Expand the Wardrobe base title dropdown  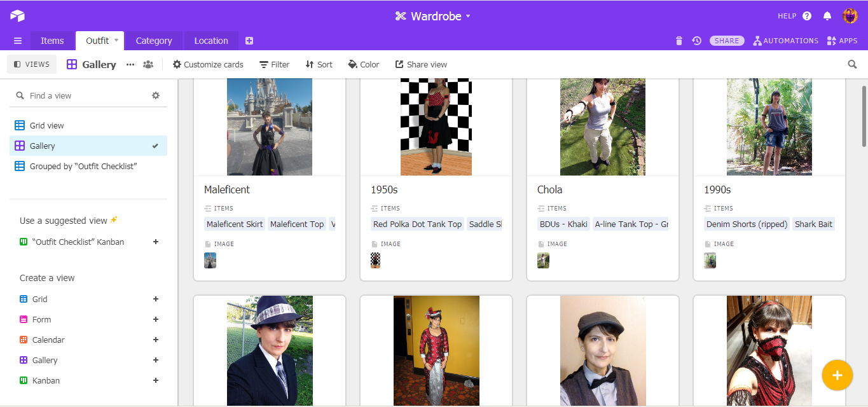coord(468,17)
